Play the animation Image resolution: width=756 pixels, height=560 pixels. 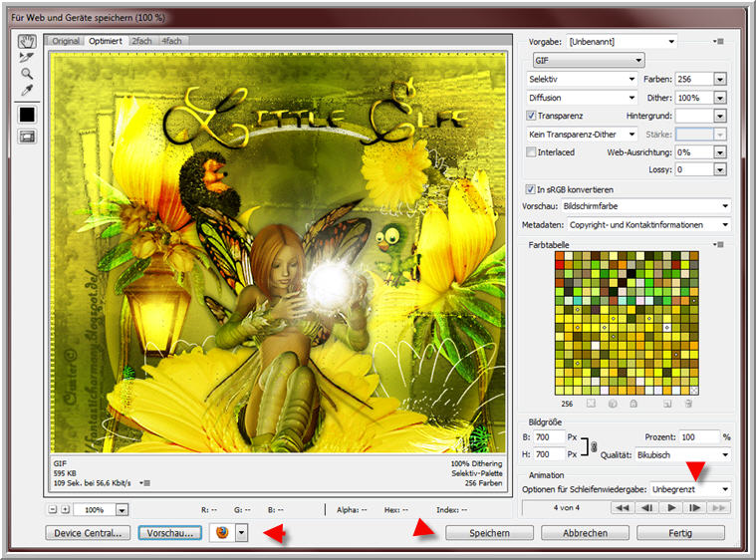[670, 507]
